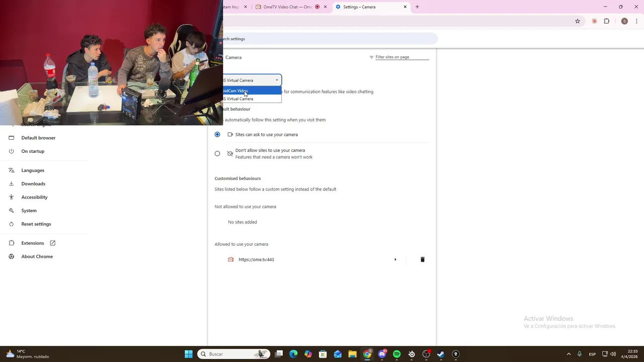Screen dimensions: 644x362
Task: Open the clock showing 22:33
Action: 629,354
